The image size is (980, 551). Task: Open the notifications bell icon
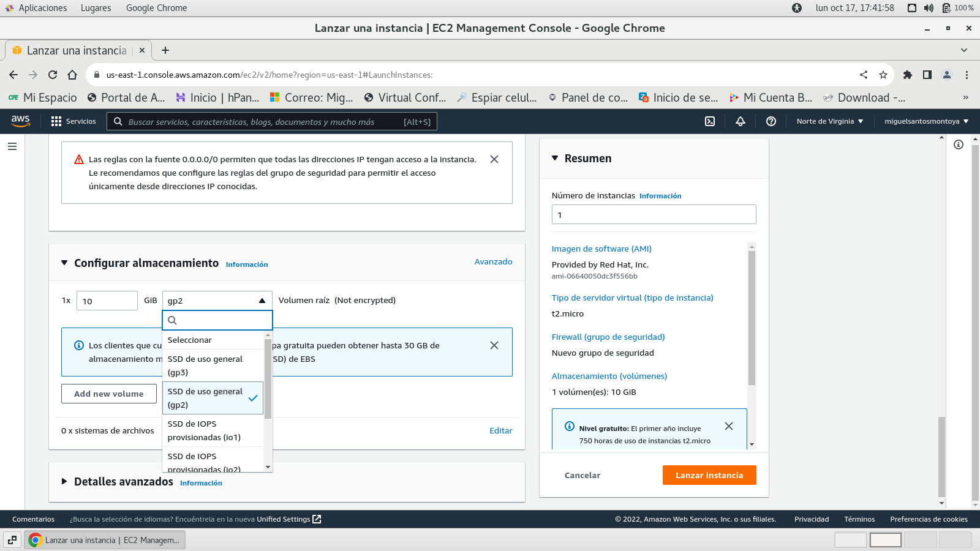[740, 121]
